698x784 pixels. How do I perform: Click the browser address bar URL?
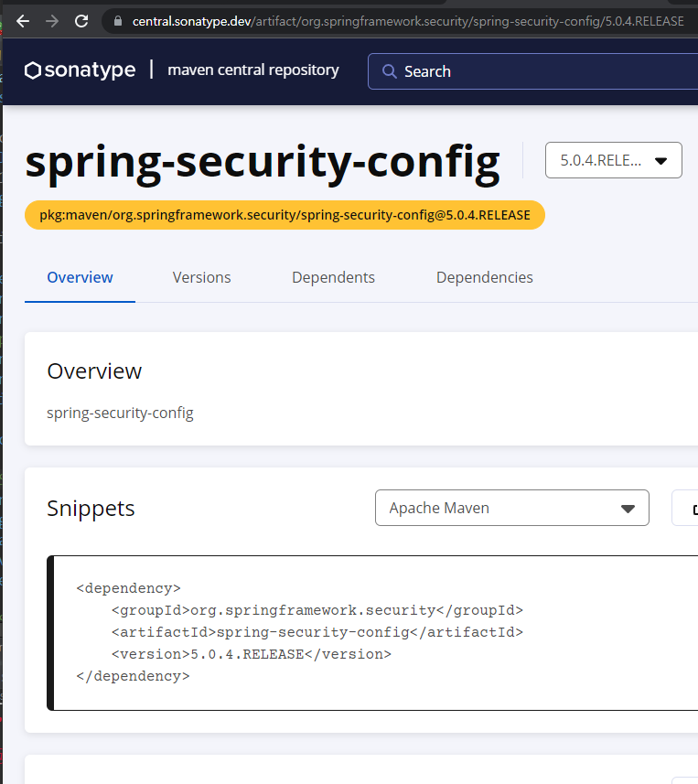pyautogui.click(x=408, y=21)
